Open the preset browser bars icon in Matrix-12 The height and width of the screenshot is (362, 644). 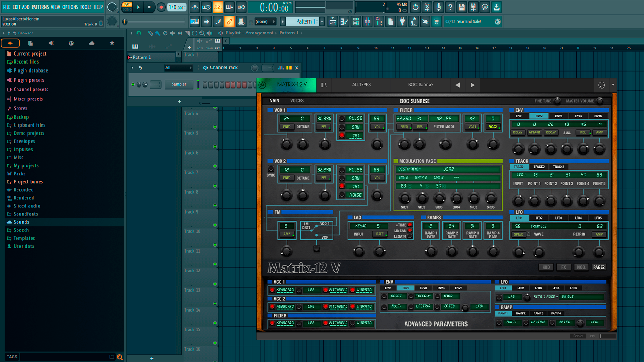click(324, 85)
